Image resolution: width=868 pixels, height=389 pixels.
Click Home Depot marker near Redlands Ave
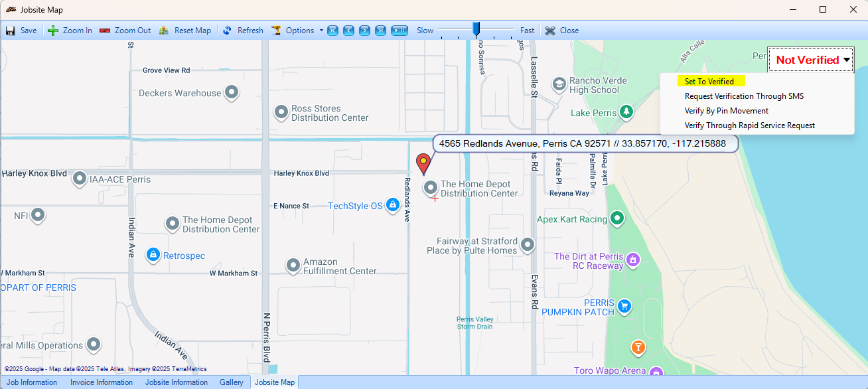pos(431,188)
